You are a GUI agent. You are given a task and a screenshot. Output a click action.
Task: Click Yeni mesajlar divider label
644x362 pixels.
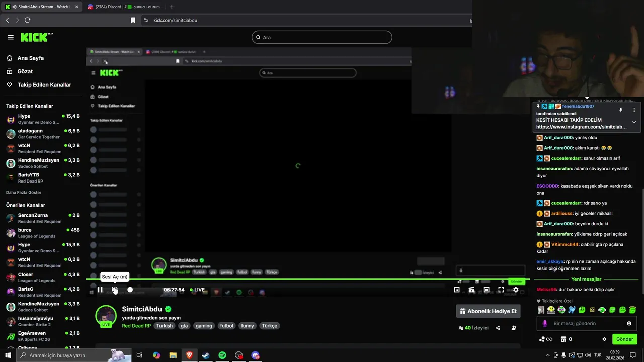pyautogui.click(x=586, y=279)
